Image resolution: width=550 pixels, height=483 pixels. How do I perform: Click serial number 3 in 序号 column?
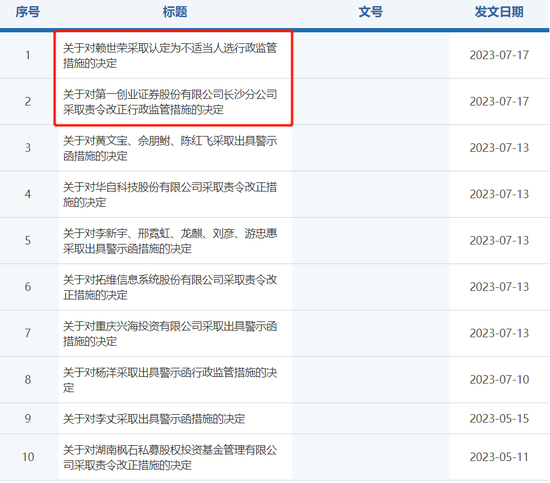click(x=28, y=148)
